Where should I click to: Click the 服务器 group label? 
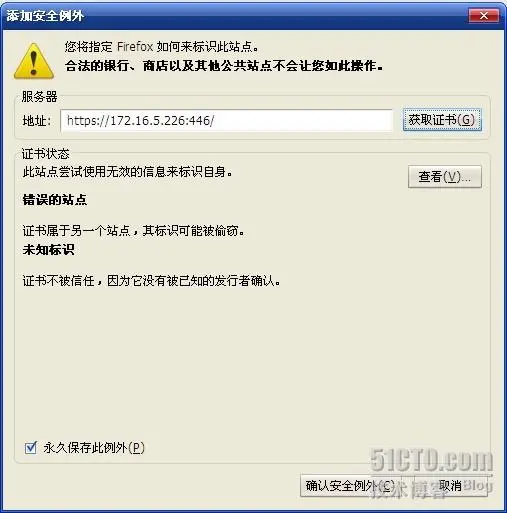(x=39, y=97)
